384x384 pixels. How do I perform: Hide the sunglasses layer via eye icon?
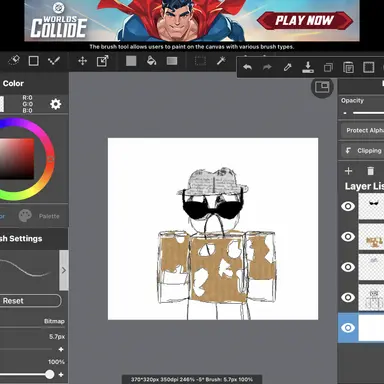(348, 206)
